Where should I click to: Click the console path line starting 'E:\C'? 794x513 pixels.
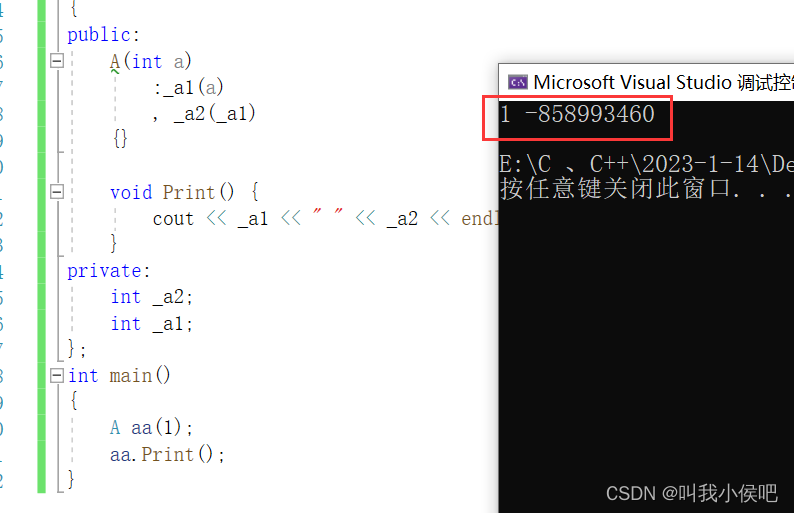point(646,164)
